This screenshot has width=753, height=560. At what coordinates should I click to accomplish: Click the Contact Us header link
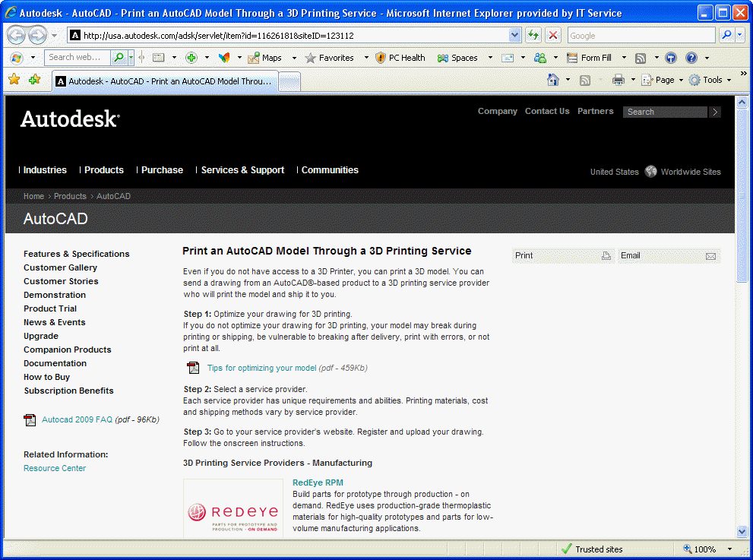point(547,111)
